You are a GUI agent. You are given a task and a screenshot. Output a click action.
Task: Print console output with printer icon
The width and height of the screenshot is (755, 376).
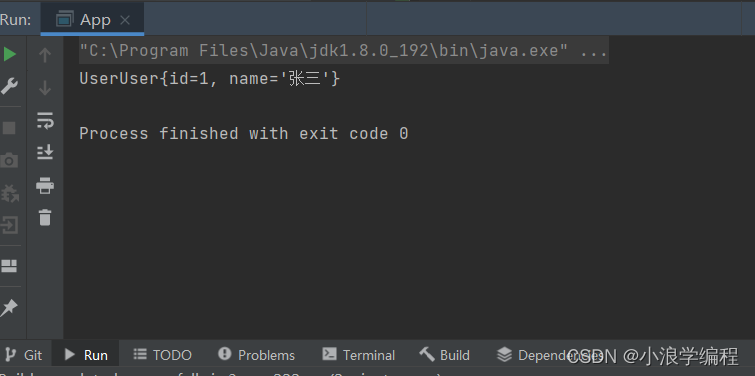45,185
